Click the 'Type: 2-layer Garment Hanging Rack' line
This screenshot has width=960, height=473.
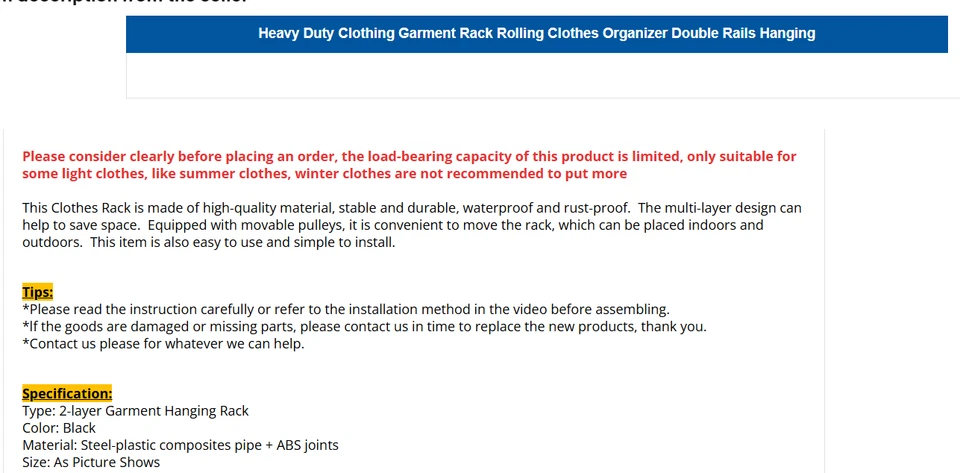(x=135, y=411)
